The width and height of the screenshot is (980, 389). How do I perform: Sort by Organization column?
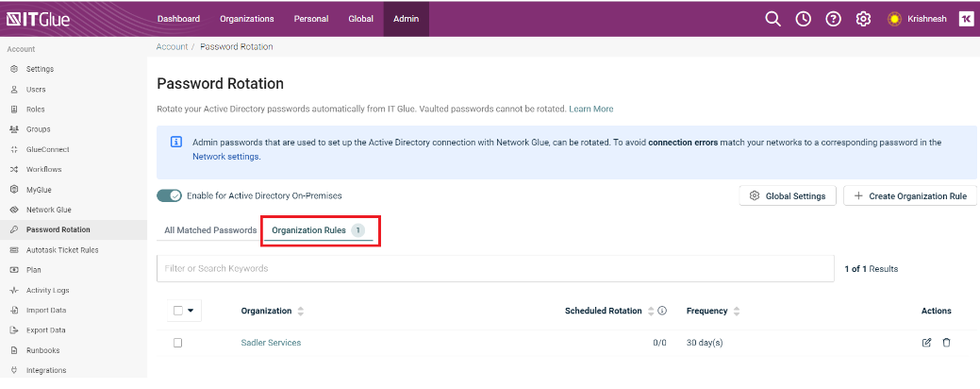point(301,311)
